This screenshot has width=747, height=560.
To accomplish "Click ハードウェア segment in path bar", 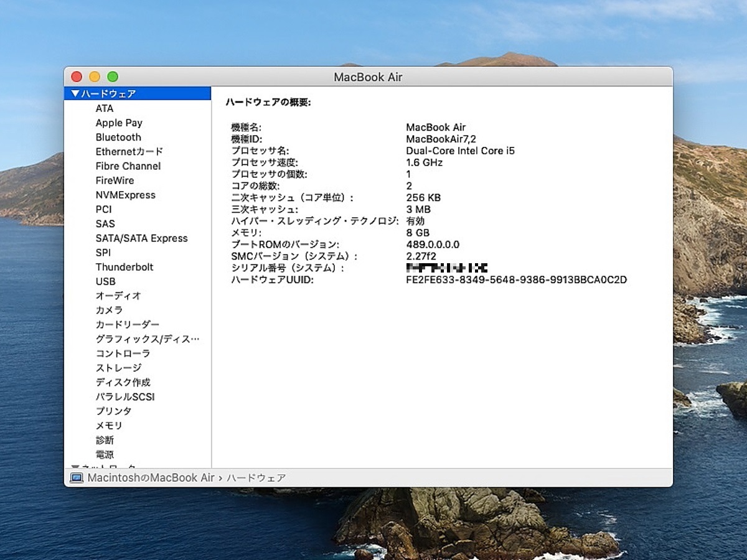I will (256, 478).
